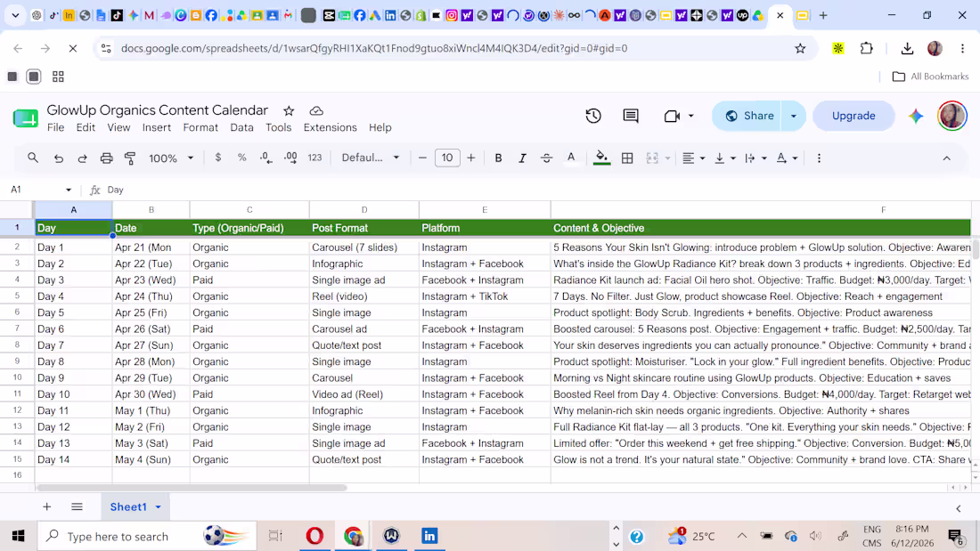Show the all sheets list
980x551 pixels.
coord(77,506)
